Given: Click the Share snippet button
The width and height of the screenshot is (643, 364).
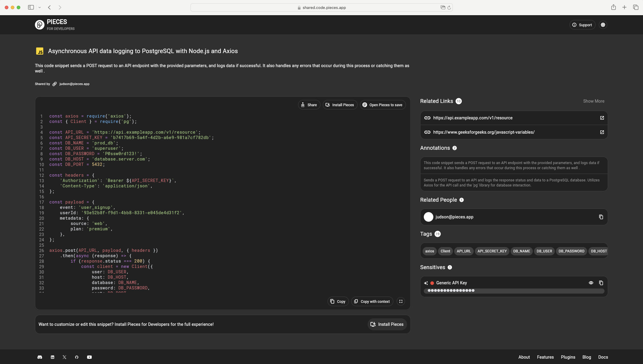Looking at the screenshot, I should point(309,105).
